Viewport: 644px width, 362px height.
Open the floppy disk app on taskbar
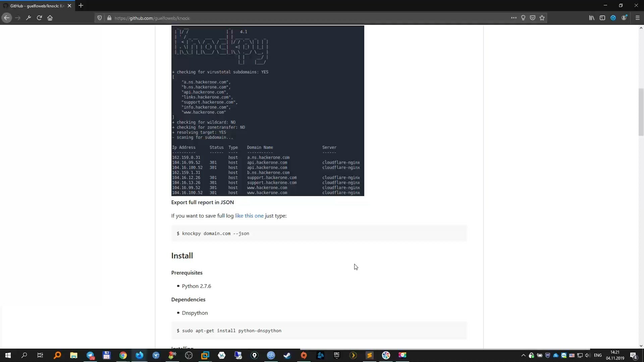tap(107, 355)
